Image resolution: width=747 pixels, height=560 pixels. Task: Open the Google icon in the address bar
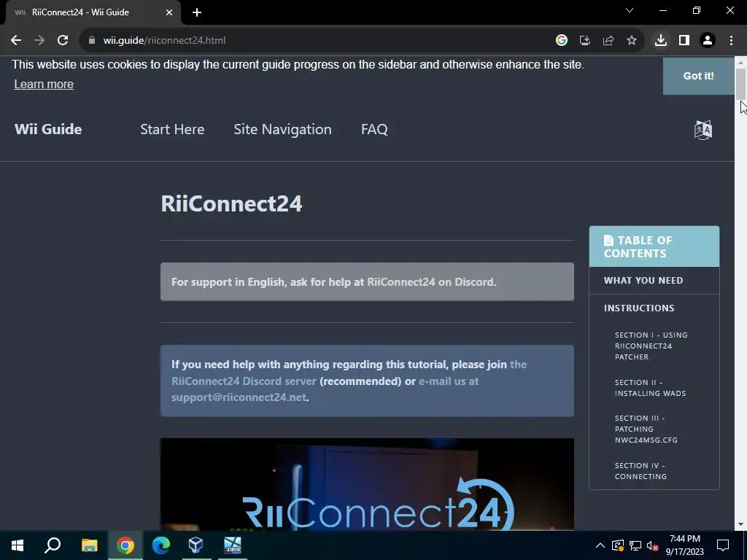tap(562, 41)
